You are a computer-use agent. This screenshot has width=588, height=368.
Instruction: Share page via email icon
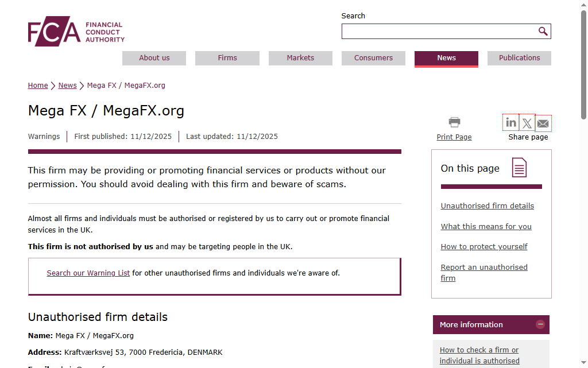click(x=543, y=123)
